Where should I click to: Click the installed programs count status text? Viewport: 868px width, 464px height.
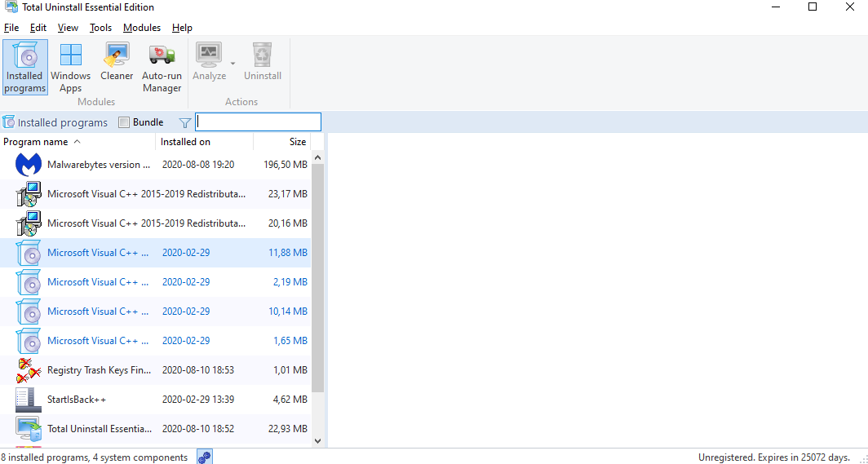[95, 457]
